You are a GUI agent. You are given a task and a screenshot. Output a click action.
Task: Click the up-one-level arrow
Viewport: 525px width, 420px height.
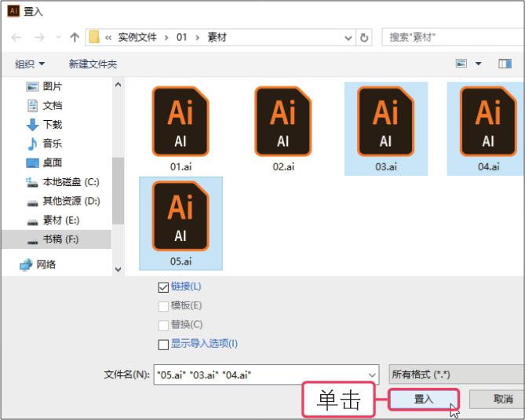click(75, 37)
